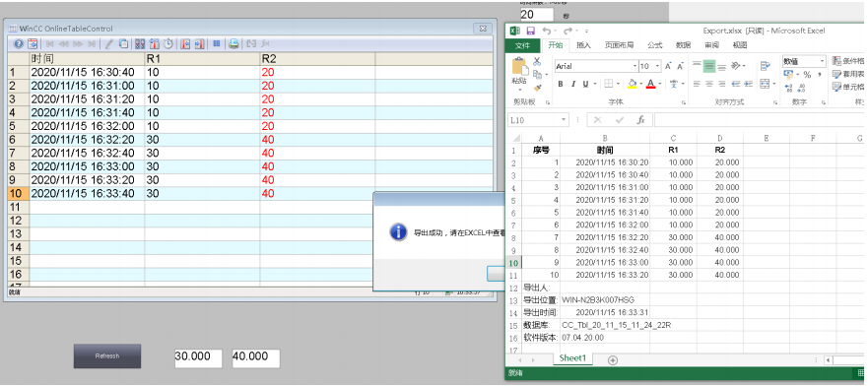Toggle center vertical alignment in Excel
This screenshot has width=868, height=386.
coord(709,66)
